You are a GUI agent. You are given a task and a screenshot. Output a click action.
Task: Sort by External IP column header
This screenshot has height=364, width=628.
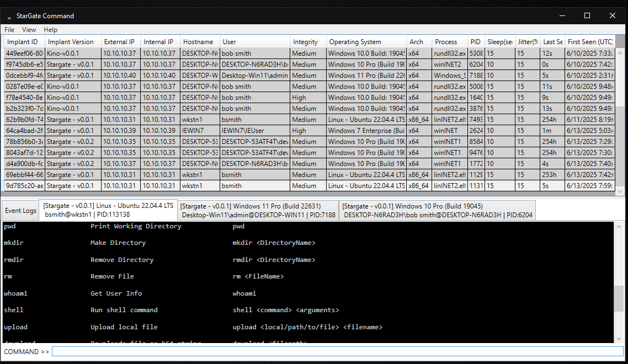[x=120, y=42]
